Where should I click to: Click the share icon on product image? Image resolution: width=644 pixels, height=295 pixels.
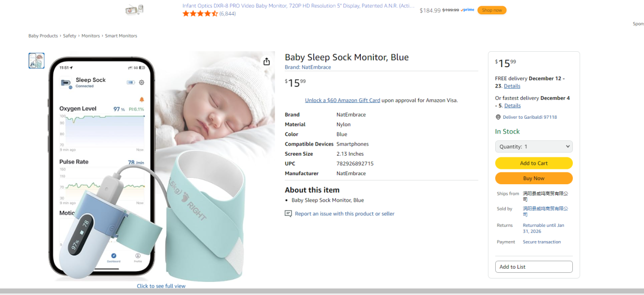[x=267, y=62]
